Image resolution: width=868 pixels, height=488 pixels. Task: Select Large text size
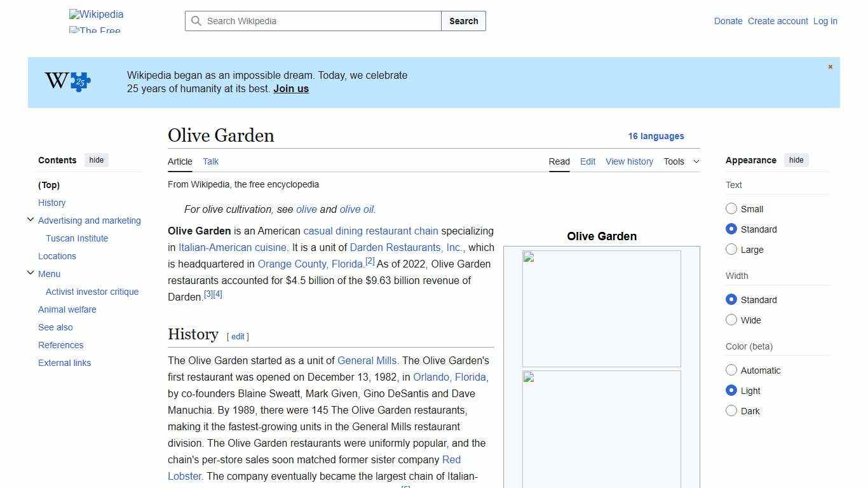pyautogui.click(x=731, y=249)
